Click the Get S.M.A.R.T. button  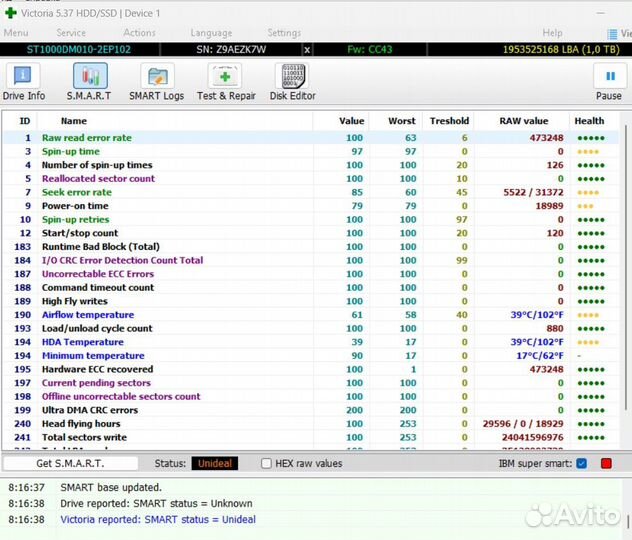pyautogui.click(x=70, y=463)
